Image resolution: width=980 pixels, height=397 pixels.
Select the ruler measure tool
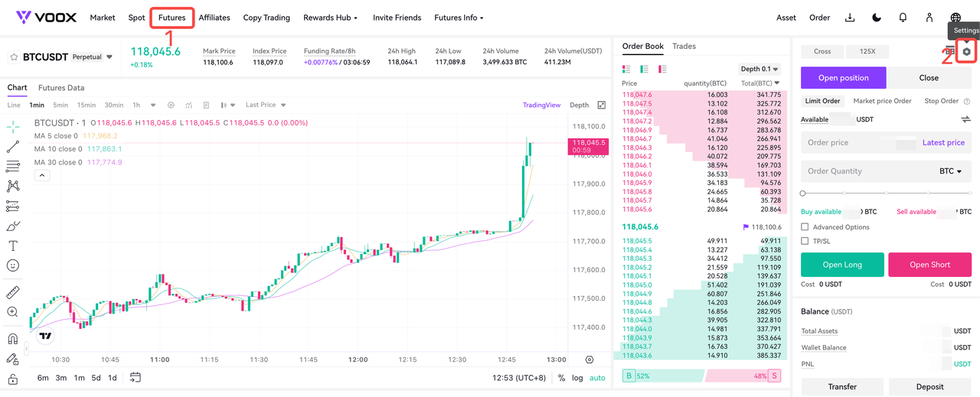(x=13, y=293)
